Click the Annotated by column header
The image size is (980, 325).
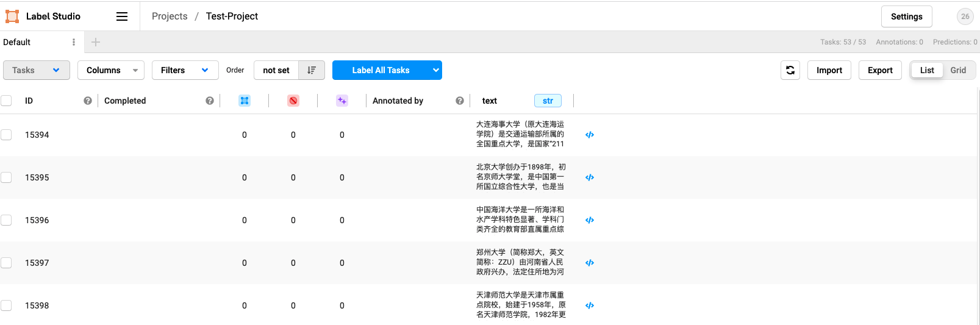tap(398, 101)
